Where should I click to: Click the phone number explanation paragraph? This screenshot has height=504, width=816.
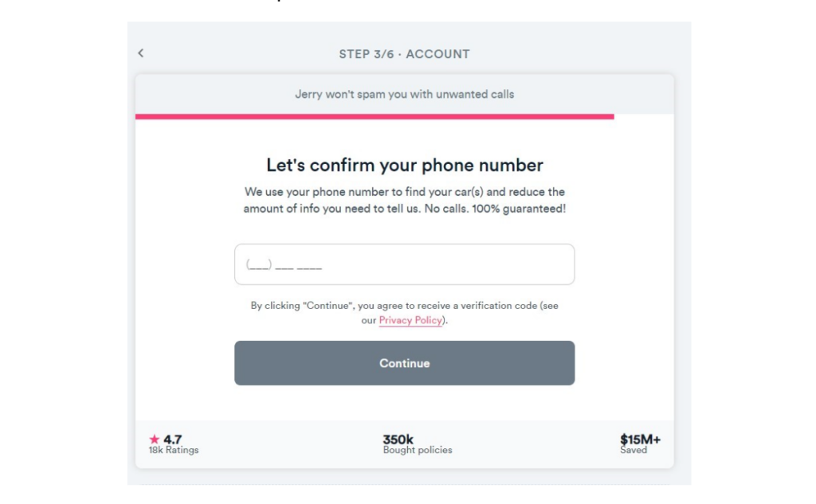point(404,198)
